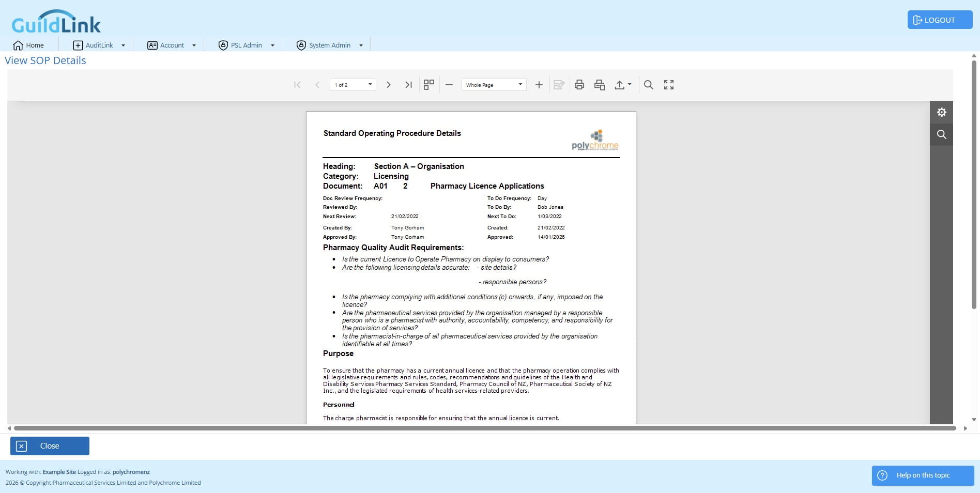Print the SOP document
The height and width of the screenshot is (493, 980).
579,85
